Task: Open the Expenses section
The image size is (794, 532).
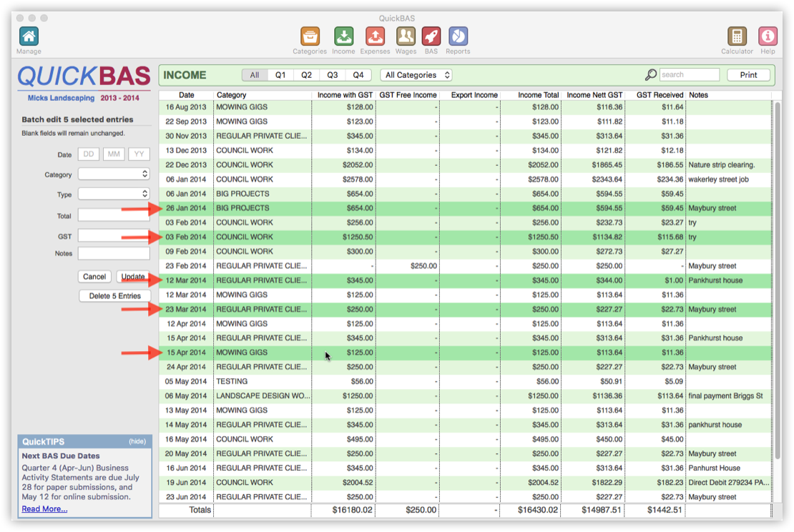Action: [x=376, y=36]
